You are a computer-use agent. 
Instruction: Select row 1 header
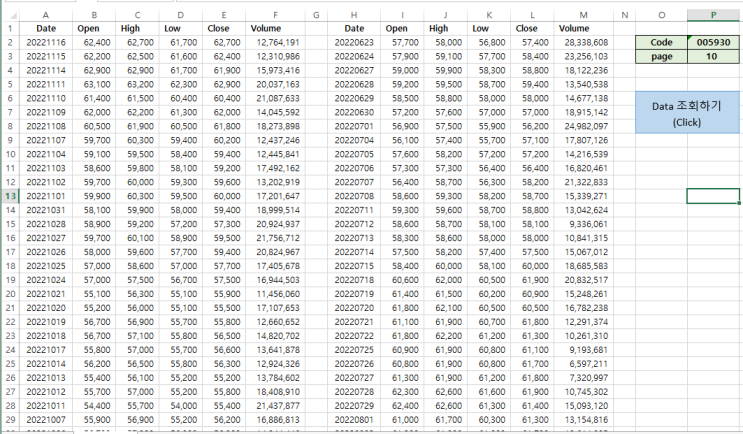(10, 28)
